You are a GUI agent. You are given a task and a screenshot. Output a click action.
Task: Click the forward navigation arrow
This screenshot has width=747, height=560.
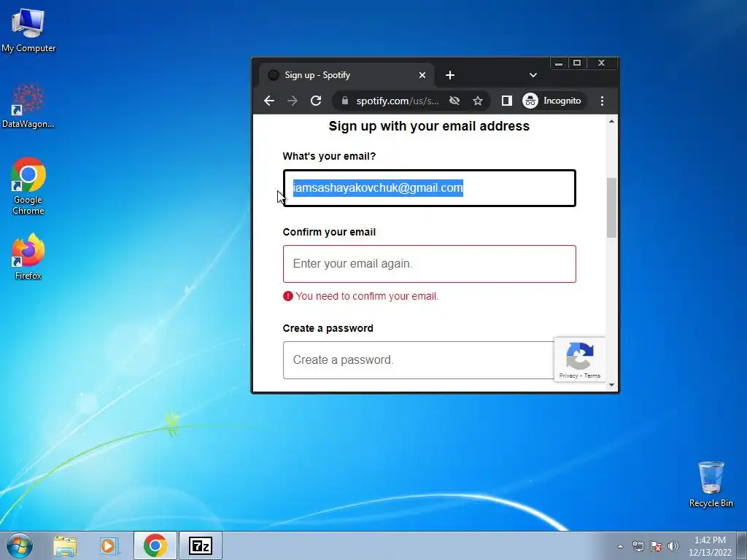click(x=293, y=101)
